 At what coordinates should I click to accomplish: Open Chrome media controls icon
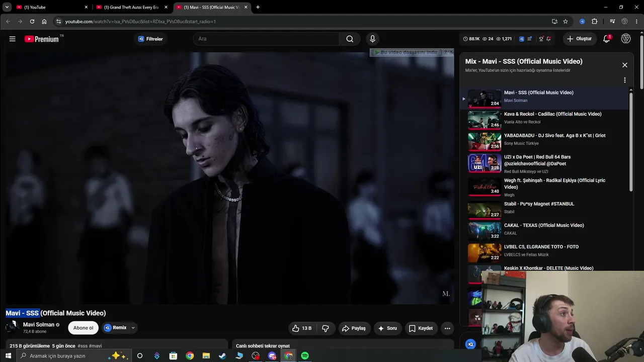coord(612,22)
